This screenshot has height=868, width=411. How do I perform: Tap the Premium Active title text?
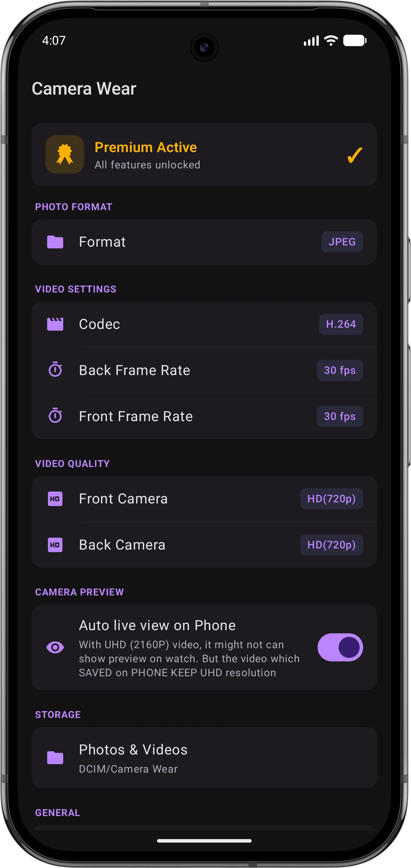point(146,147)
